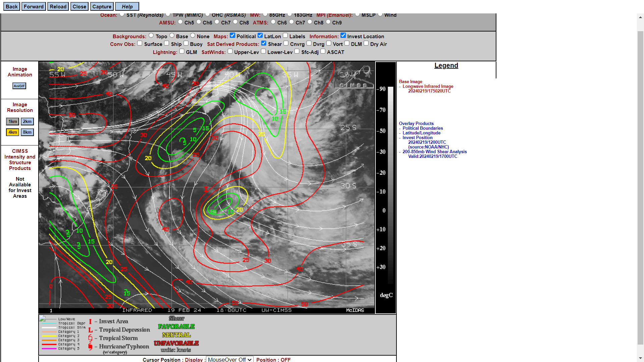The height and width of the screenshot is (362, 644).
Task: Click the red Invest marker on map
Action: (206, 189)
